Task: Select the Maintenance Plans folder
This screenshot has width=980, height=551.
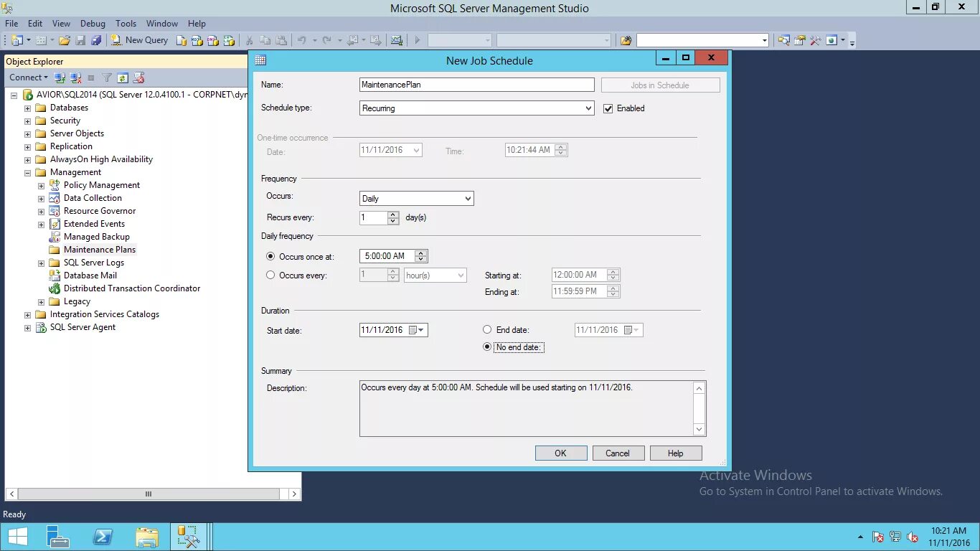Action: 99,250
